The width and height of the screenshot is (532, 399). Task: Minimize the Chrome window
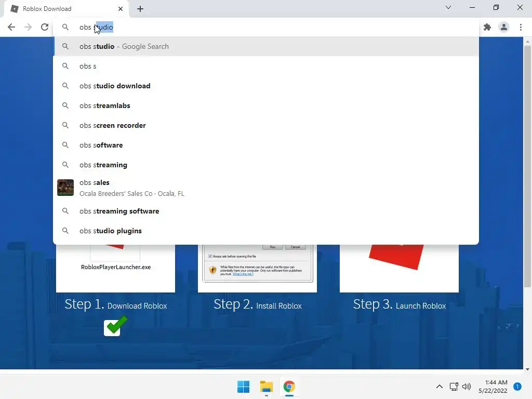tap(472, 7)
